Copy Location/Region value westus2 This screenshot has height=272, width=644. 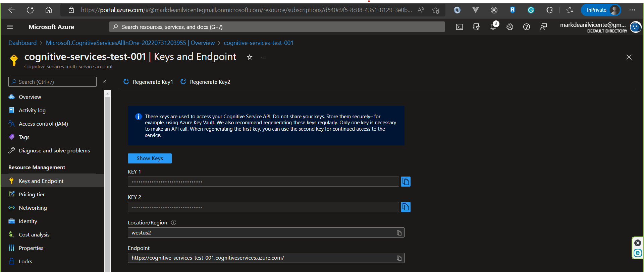[399, 233]
